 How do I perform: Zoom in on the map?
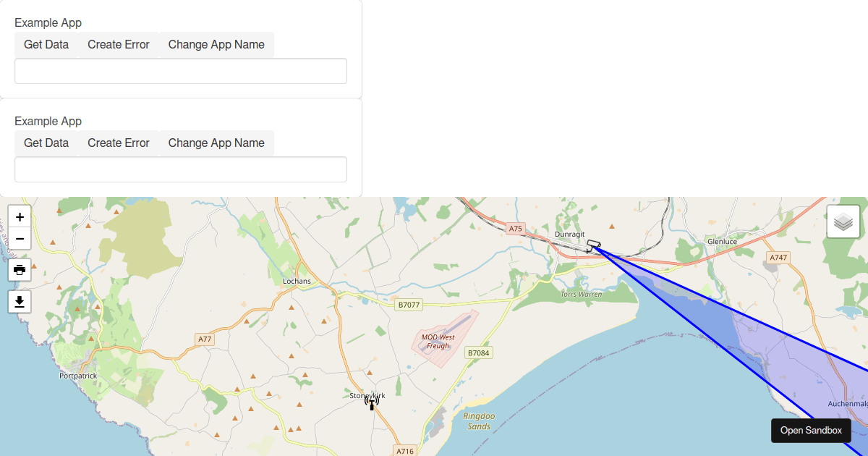(20, 216)
